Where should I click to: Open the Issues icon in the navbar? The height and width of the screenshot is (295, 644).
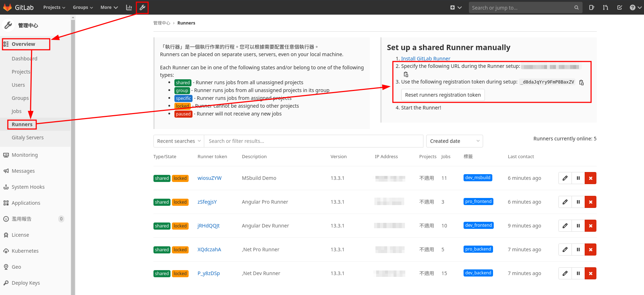[x=591, y=7]
